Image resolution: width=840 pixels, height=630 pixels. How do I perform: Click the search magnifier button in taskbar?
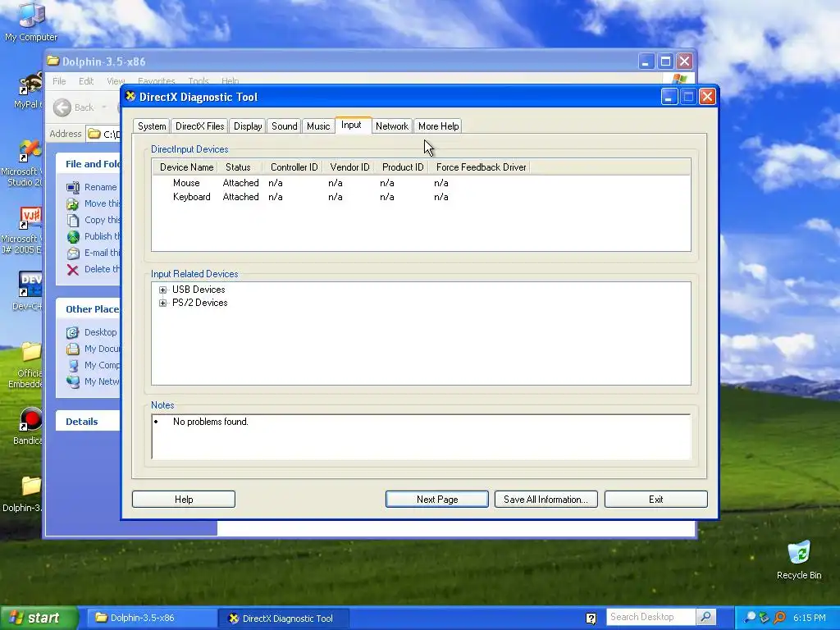coord(706,617)
